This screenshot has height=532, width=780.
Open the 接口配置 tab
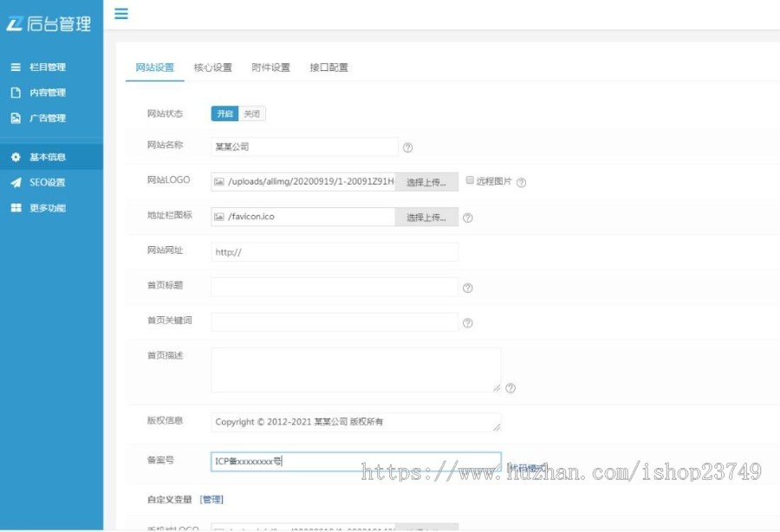pyautogui.click(x=328, y=68)
